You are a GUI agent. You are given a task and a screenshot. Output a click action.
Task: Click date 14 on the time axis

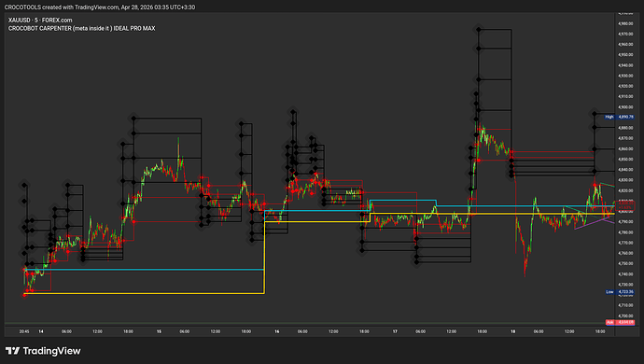point(41,331)
